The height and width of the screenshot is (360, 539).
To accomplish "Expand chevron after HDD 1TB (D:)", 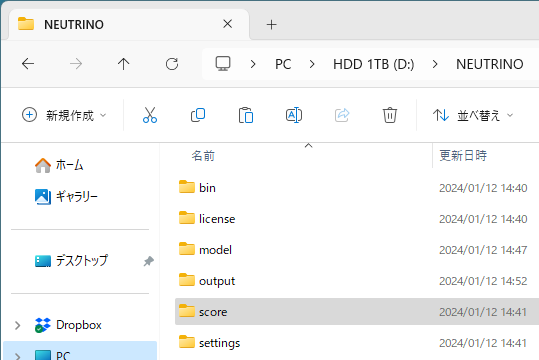I will click(x=435, y=64).
